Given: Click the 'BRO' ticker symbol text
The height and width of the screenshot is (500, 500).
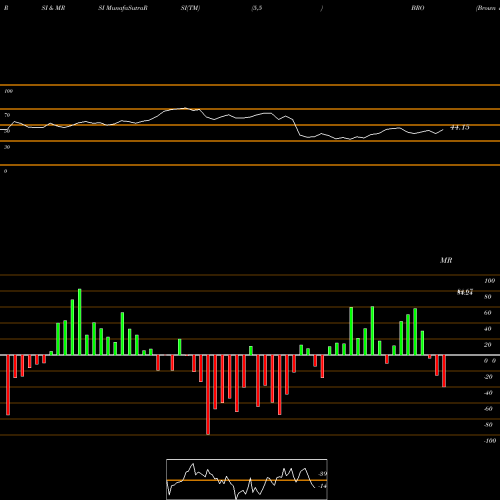Looking at the screenshot, I should tap(418, 8).
